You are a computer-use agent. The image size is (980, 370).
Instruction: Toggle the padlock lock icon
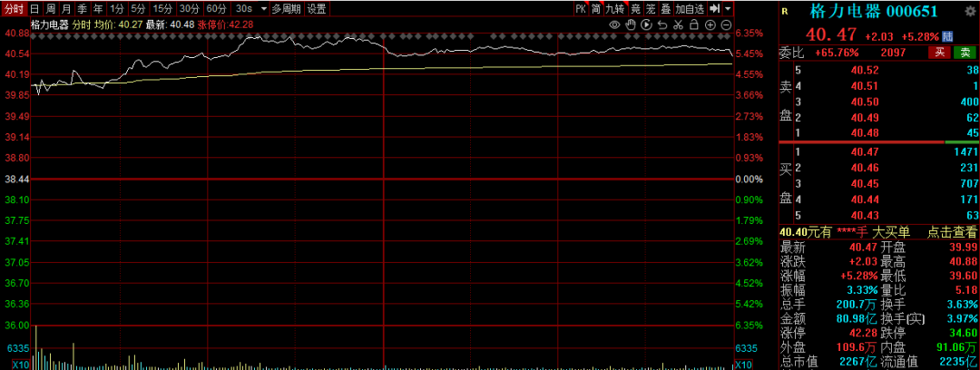[x=695, y=24]
